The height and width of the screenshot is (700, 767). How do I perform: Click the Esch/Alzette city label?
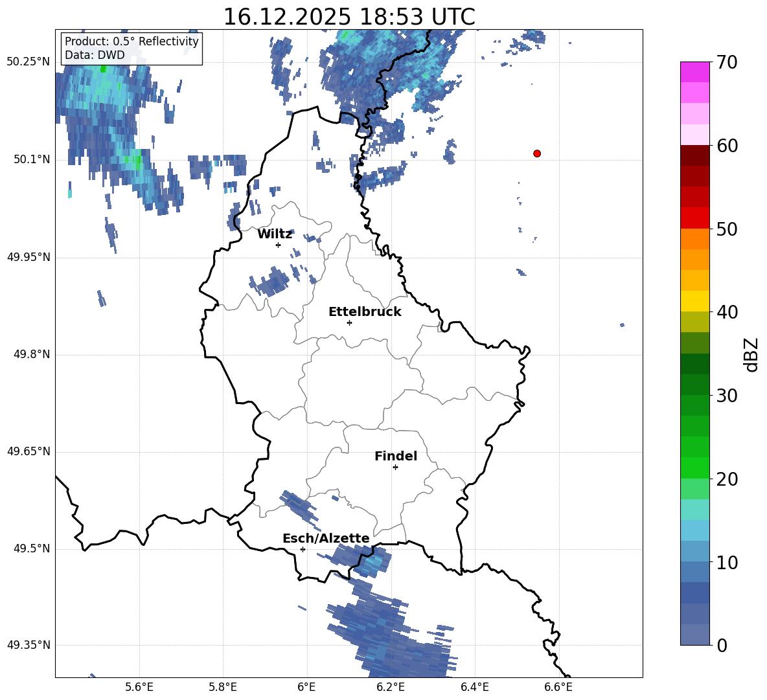click(326, 538)
